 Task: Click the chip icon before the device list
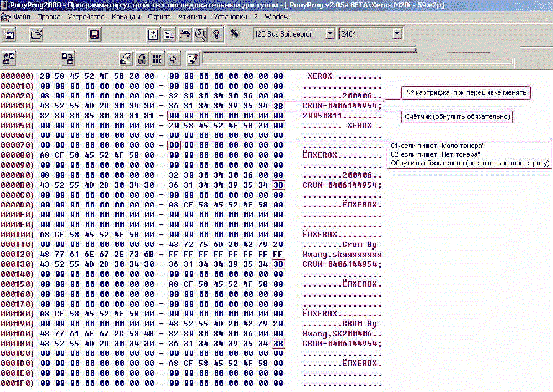pos(235,33)
